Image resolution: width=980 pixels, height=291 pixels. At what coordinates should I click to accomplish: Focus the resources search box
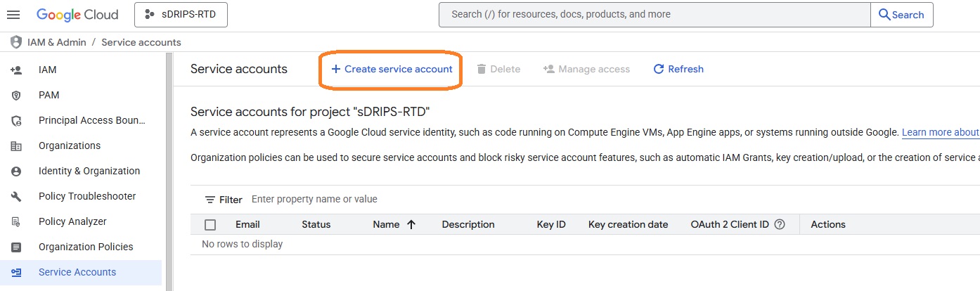654,15
